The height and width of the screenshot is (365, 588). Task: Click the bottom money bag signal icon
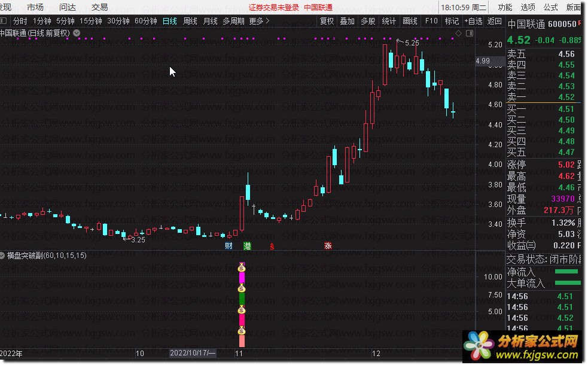tap(242, 331)
